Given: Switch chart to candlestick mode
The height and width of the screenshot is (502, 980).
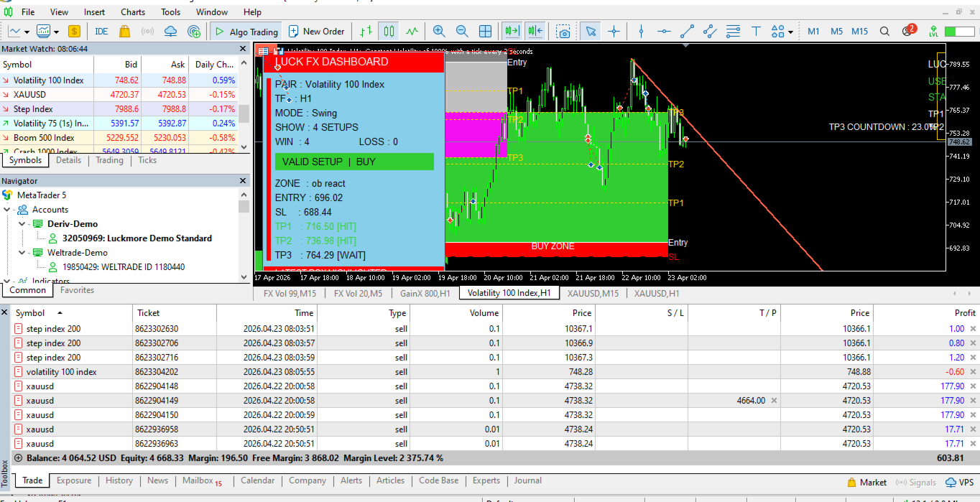Looking at the screenshot, I should click(389, 32).
